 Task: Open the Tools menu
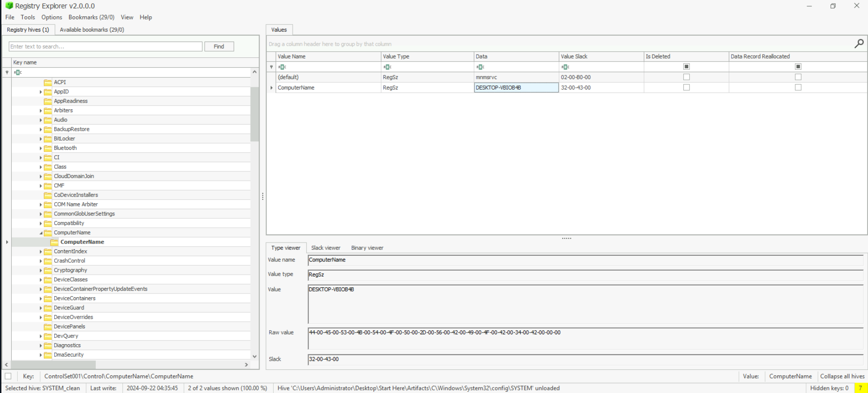tap(28, 17)
